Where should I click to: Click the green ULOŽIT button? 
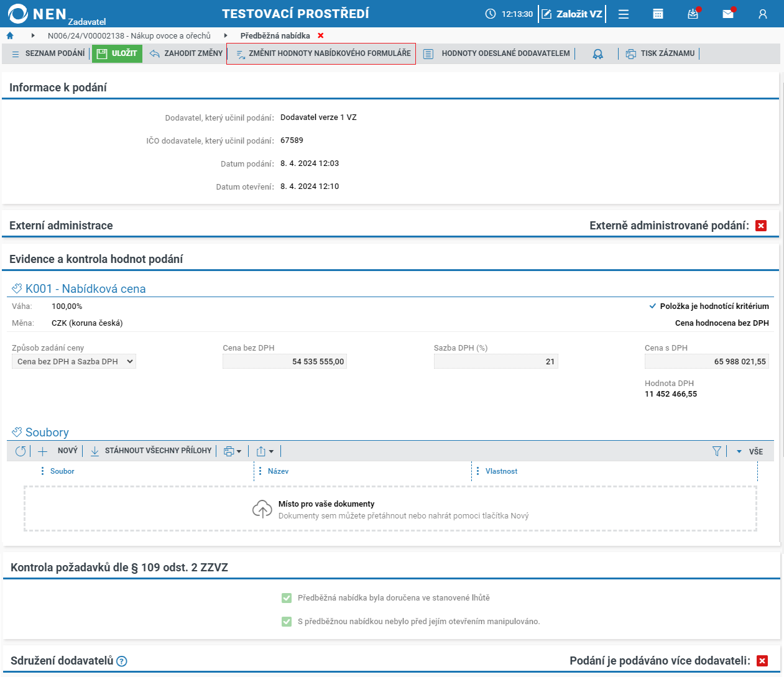click(117, 54)
